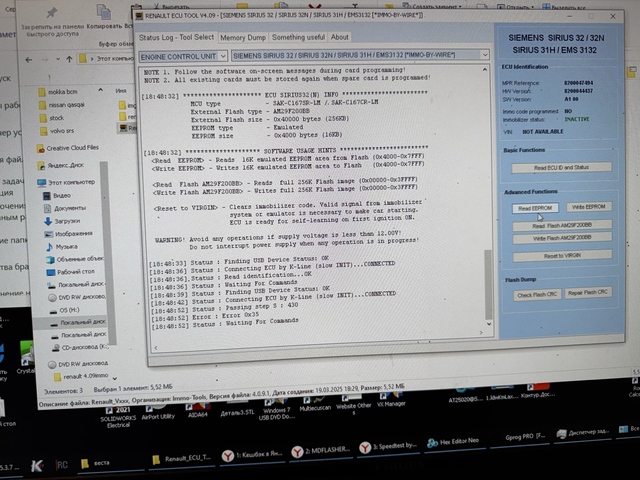The height and width of the screenshot is (480, 640).
Task: Click the log scroll-down arrow
Action: click(489, 324)
